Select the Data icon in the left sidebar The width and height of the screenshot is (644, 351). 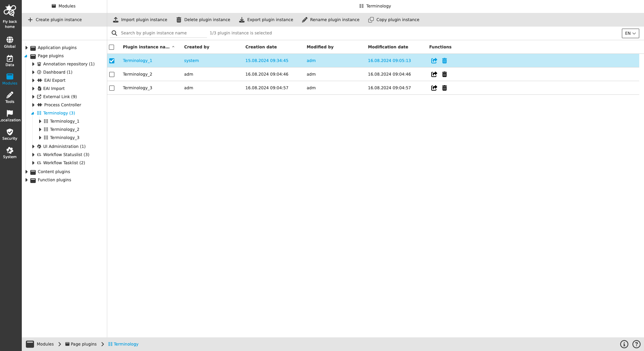10,60
